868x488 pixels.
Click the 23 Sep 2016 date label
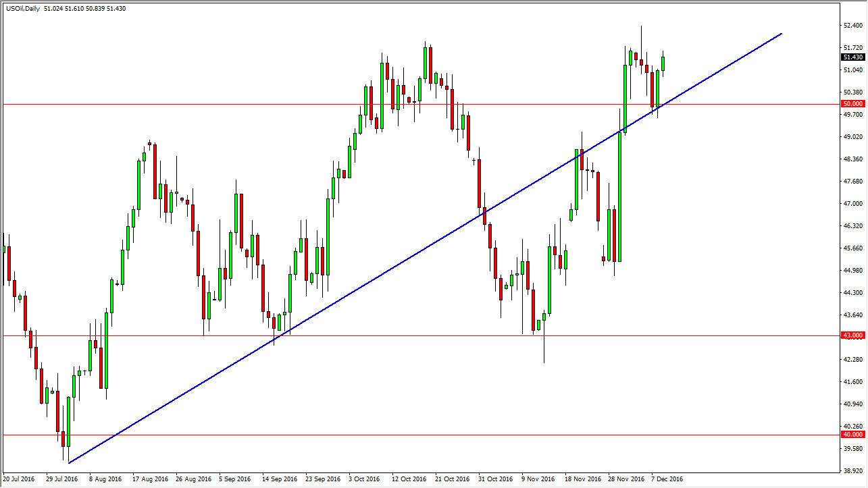322,480
